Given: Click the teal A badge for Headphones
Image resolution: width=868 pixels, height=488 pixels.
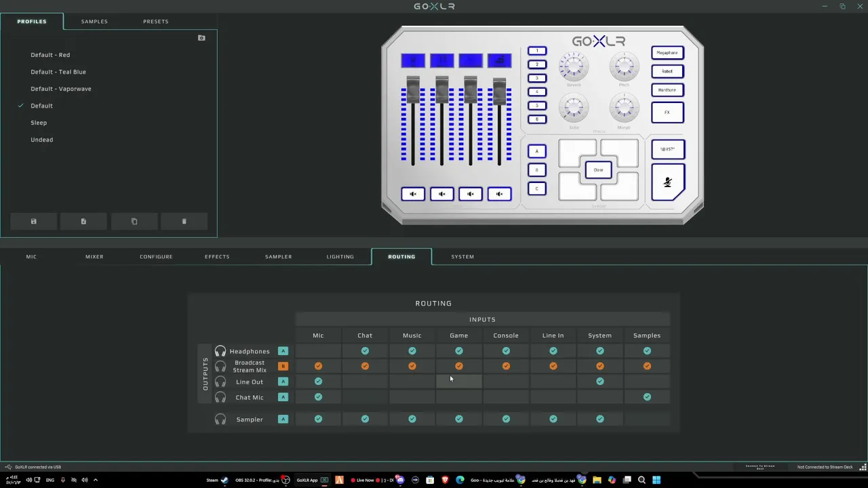Looking at the screenshot, I should [283, 351].
